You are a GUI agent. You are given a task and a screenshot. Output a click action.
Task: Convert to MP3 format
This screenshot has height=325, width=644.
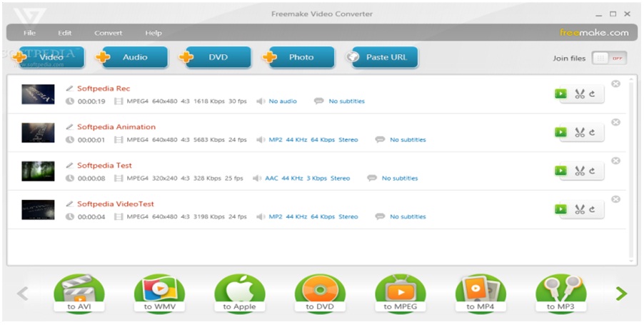coord(561,294)
